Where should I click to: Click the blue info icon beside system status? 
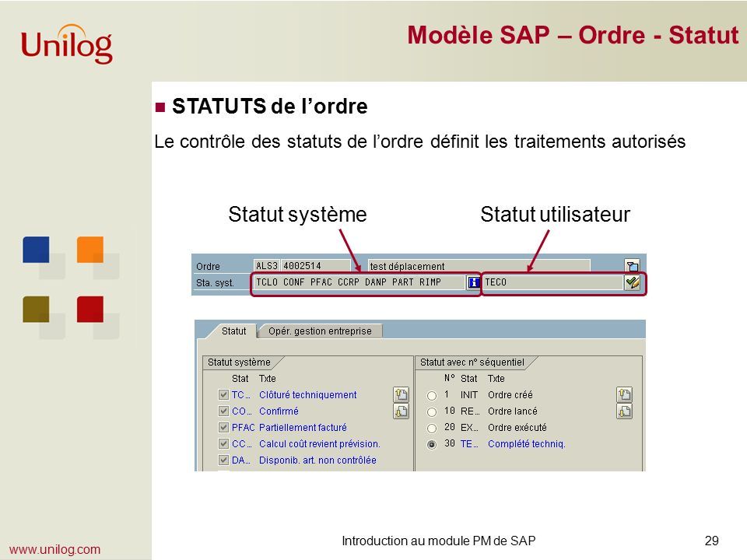pos(473,282)
